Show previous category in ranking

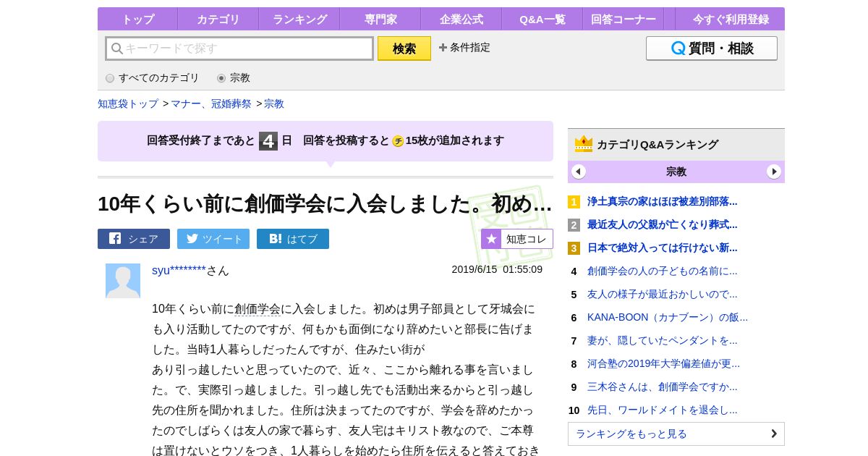click(579, 172)
